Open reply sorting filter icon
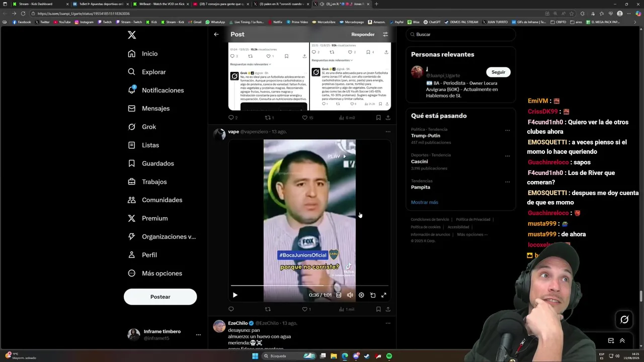Viewport: 644px width, 362px height. [x=385, y=34]
